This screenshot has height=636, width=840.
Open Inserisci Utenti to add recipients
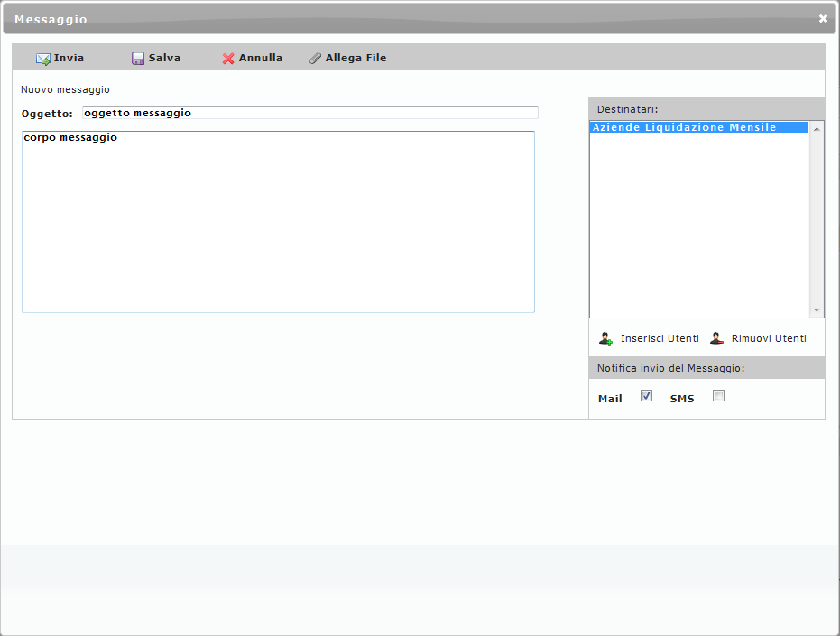[660, 338]
